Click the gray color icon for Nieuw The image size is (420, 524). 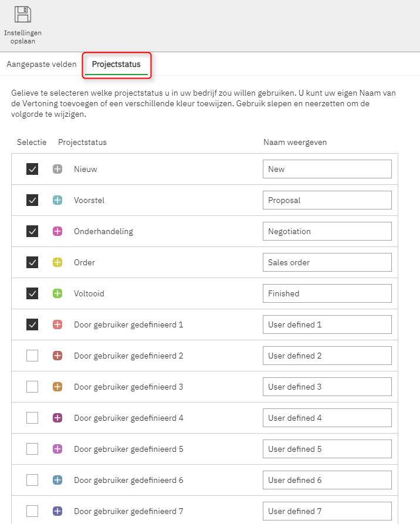pos(57,169)
